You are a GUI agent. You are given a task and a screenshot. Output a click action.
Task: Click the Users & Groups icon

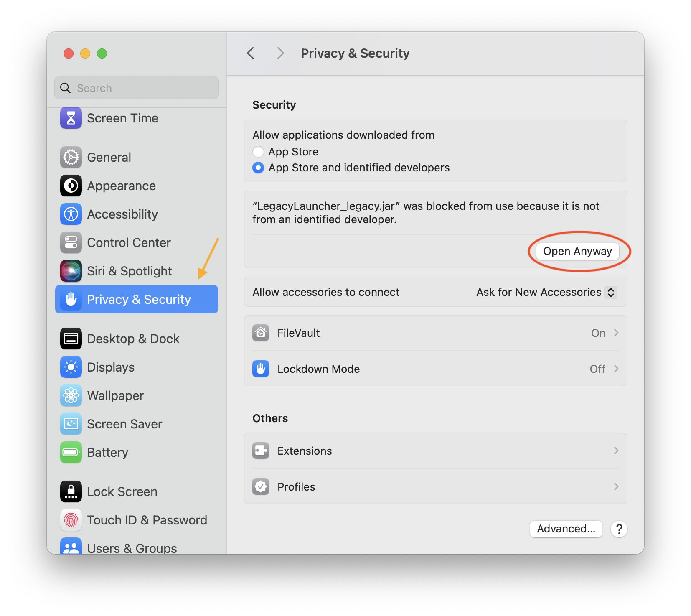click(71, 546)
